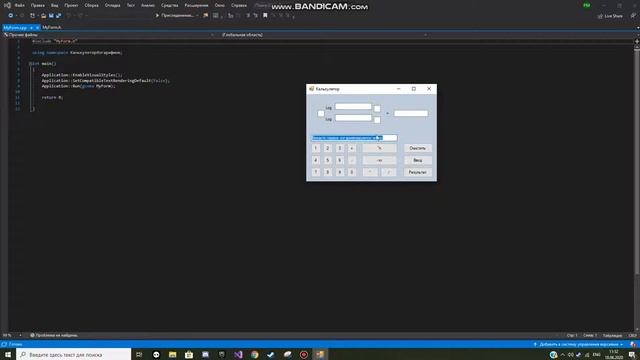This screenshot has width=640, height=360.
Task: Click the Очистить (Clear) button
Action: (418, 148)
